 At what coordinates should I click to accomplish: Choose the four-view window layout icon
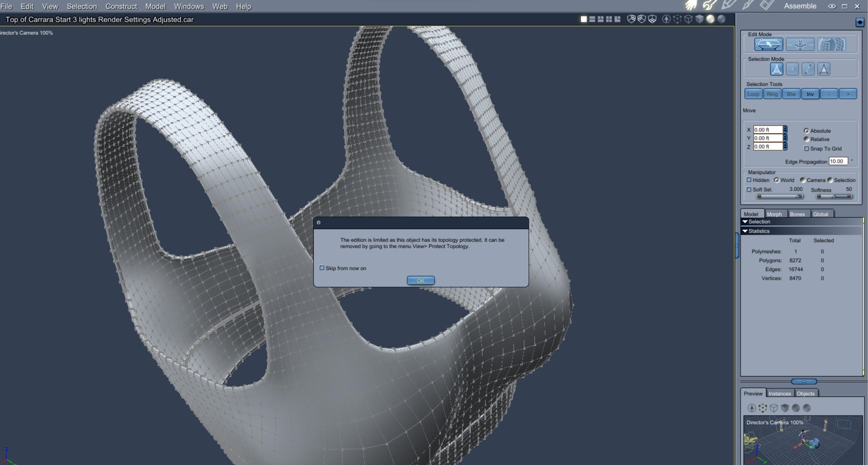(609, 19)
